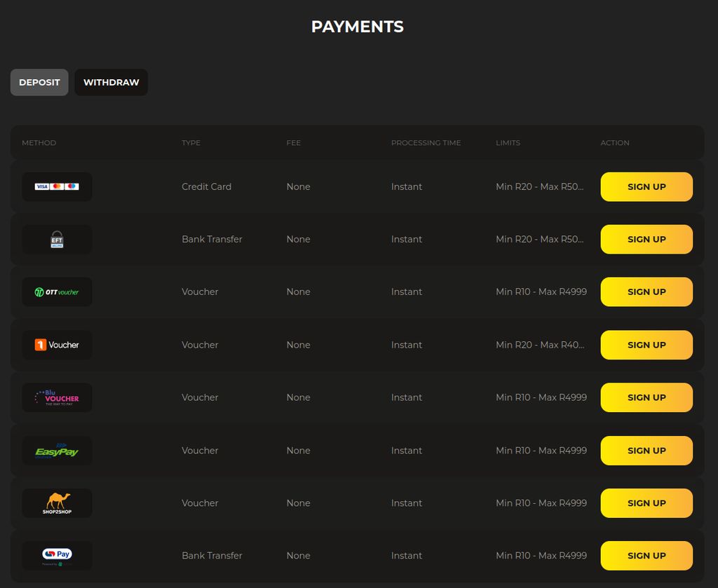Choose the Blu Voucher logo

point(57,397)
